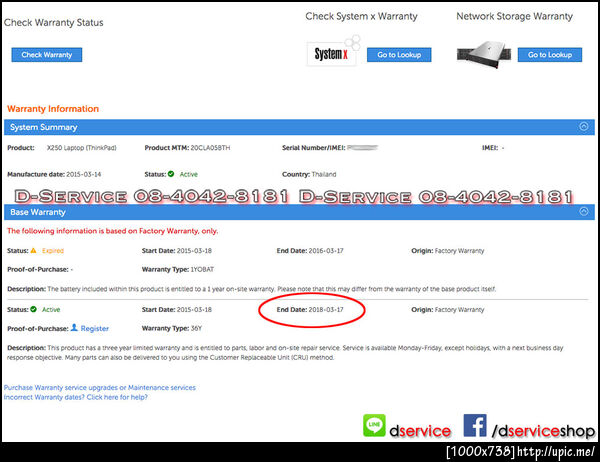
Task: Click the System Summary header bar title
Action: (x=44, y=127)
